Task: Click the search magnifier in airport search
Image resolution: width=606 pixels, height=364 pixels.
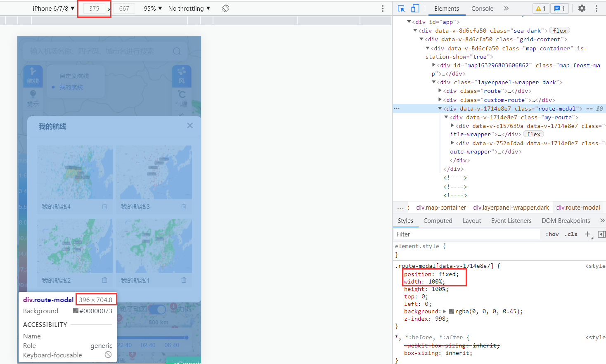Action: (177, 51)
